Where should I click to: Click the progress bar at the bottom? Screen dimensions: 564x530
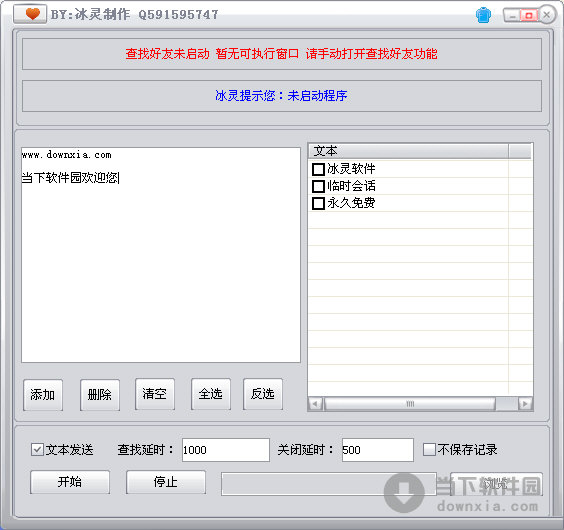(329, 484)
